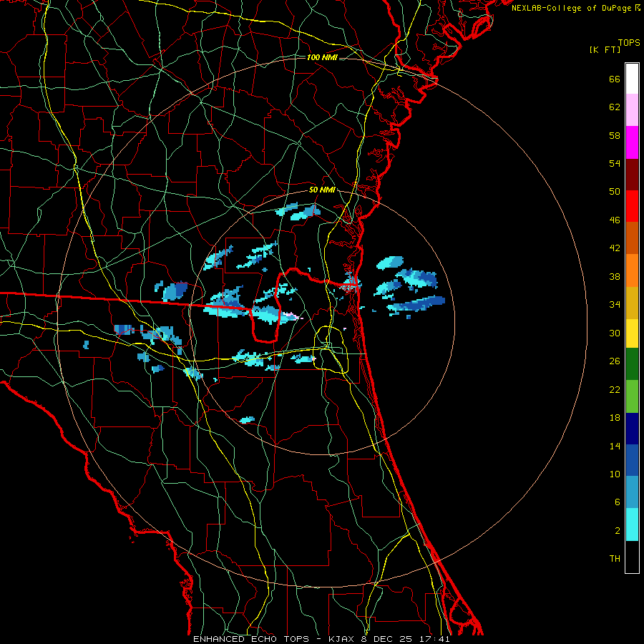Click the ENHANCED ECHO TOPS caption
Screen dimensions: 644x644
[250, 639]
